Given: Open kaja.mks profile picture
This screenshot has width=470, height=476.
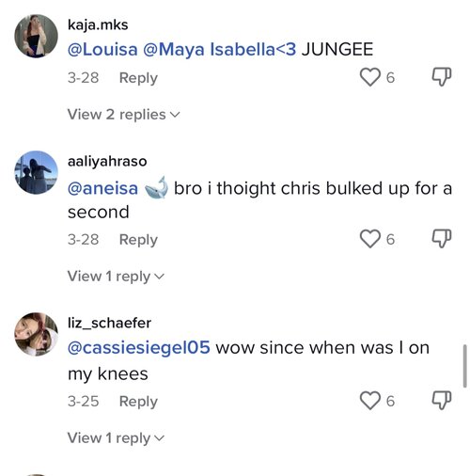Looking at the screenshot, I should pyautogui.click(x=37, y=36).
